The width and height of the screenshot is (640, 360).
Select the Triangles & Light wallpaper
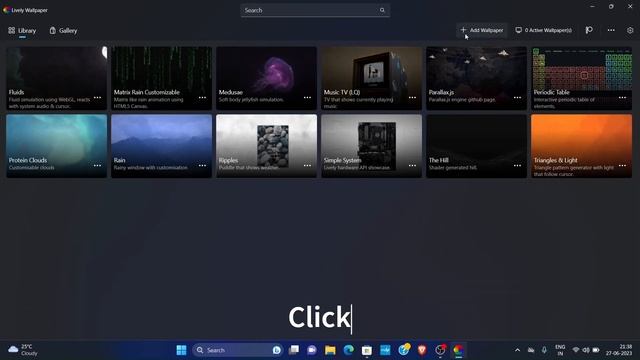point(581,146)
